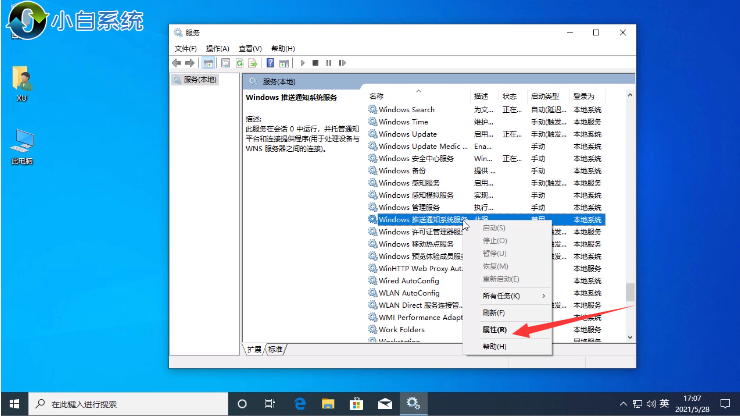Screen dimensions: 740x416
Task: Open Microsoft Edge from the taskbar
Action: click(x=298, y=404)
